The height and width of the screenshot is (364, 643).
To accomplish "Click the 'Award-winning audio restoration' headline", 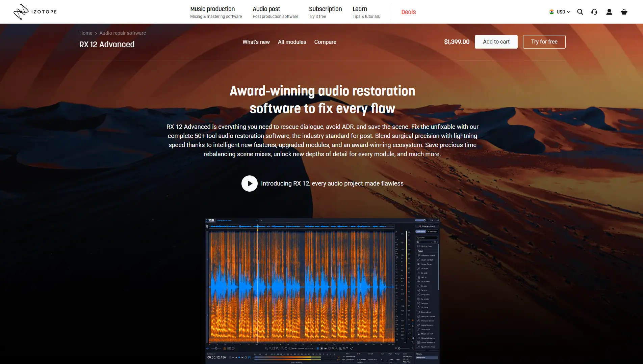I will tap(323, 91).
